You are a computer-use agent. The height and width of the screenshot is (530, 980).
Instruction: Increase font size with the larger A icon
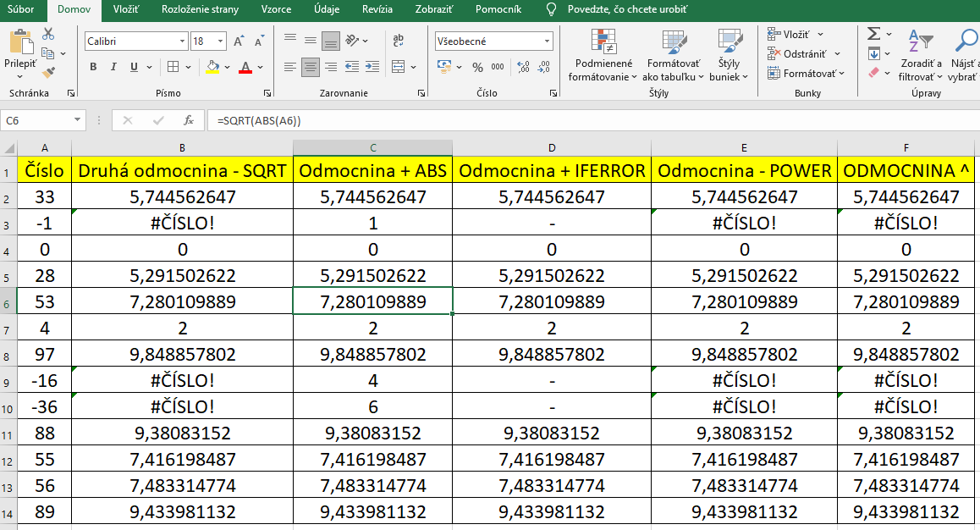(x=239, y=41)
